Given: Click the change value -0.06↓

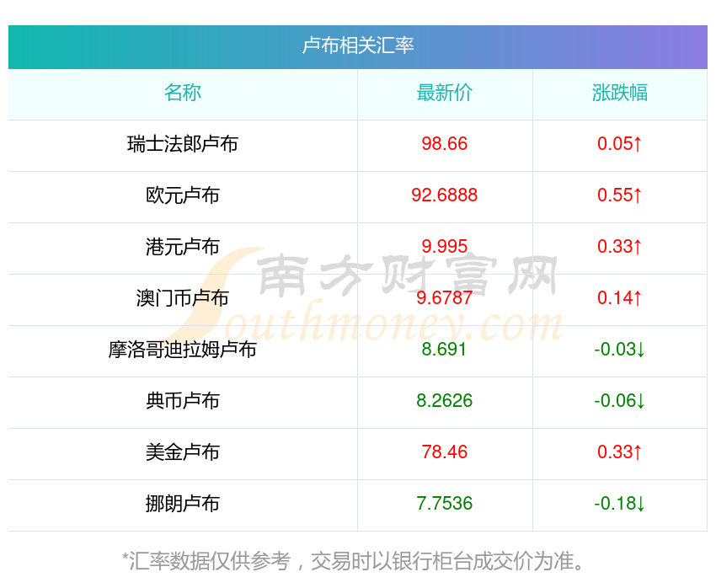Looking at the screenshot, I should point(620,401).
